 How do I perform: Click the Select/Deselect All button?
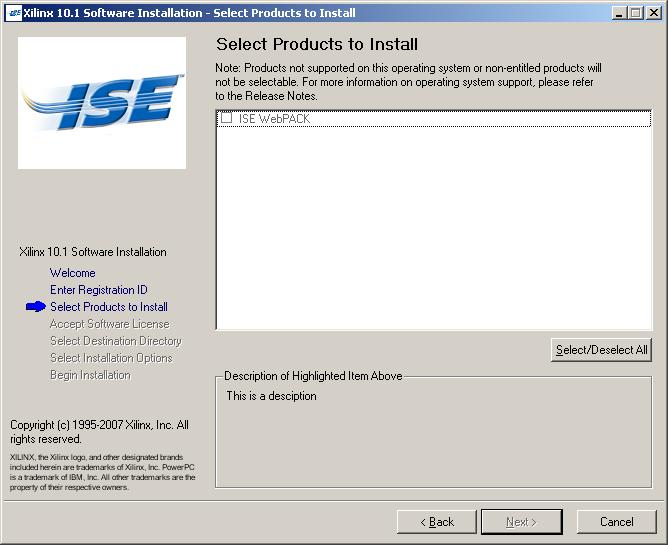point(601,350)
